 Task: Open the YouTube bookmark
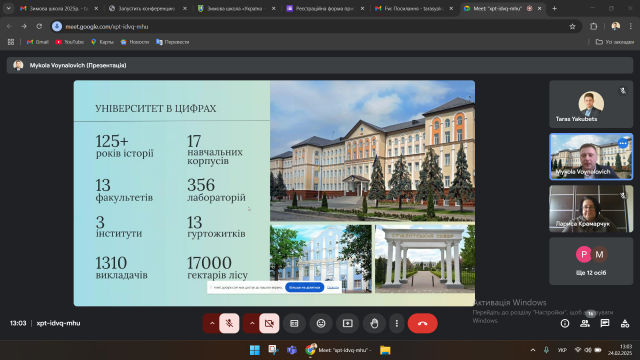click(69, 42)
